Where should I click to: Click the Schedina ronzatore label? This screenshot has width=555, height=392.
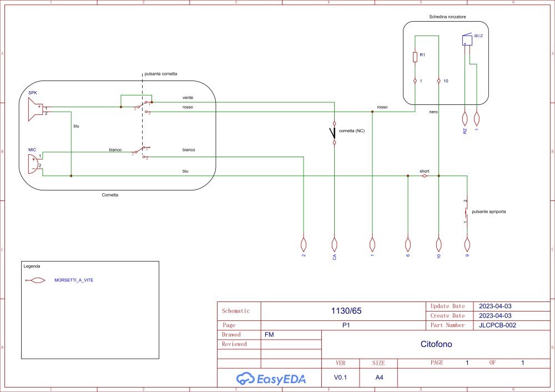[447, 17]
